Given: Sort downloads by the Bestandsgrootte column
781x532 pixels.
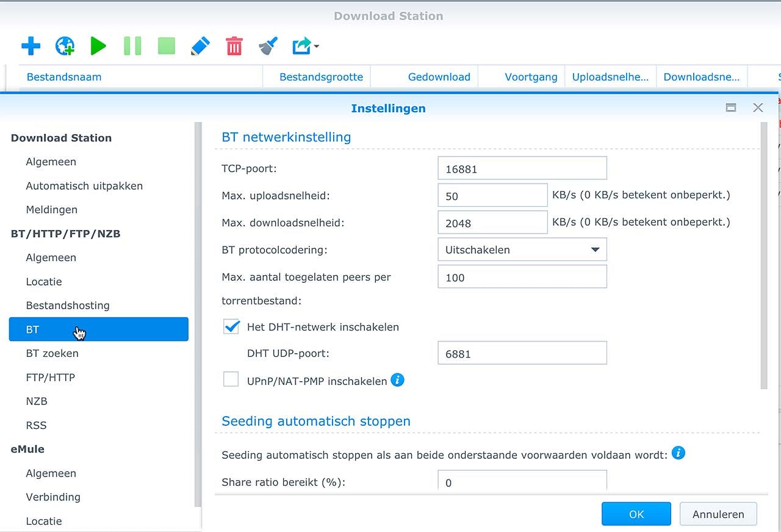Looking at the screenshot, I should [322, 76].
